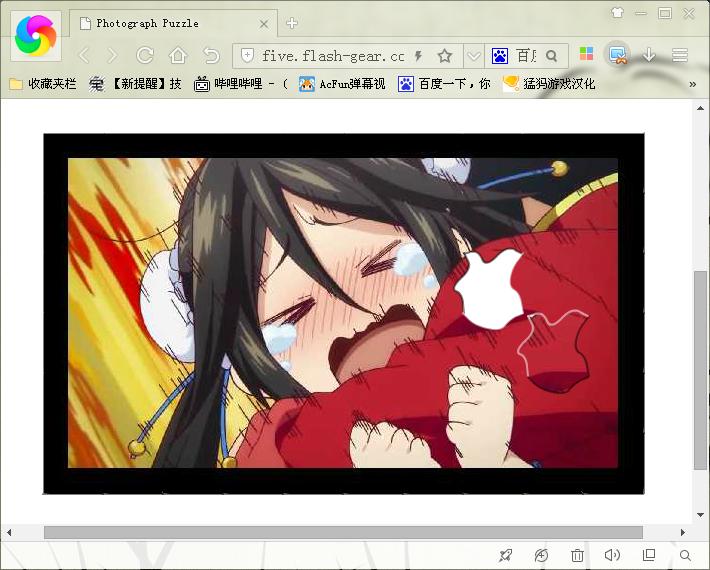Click the Baidu search box
The width and height of the screenshot is (710, 570).
click(x=527, y=56)
